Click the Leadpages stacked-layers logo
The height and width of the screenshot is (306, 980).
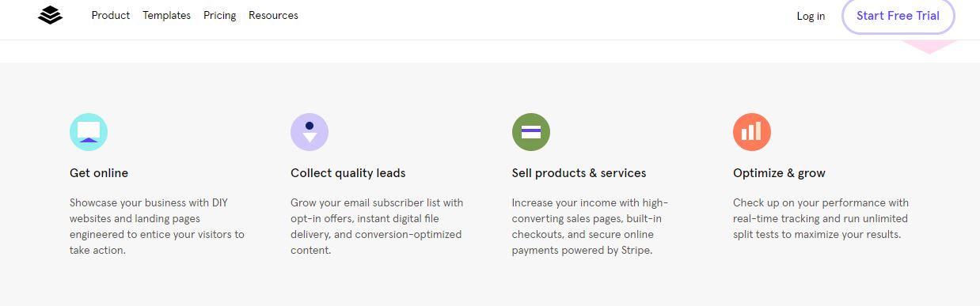(50, 15)
